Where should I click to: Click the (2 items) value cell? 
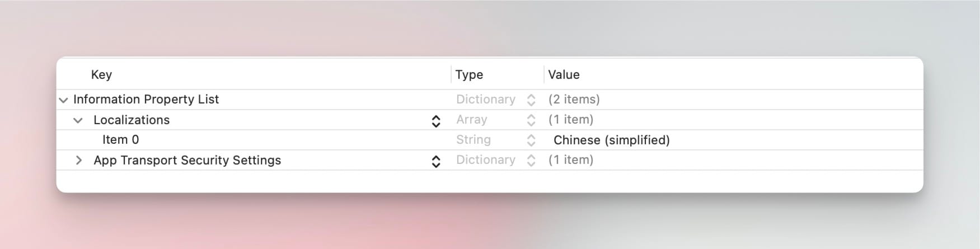tap(574, 100)
